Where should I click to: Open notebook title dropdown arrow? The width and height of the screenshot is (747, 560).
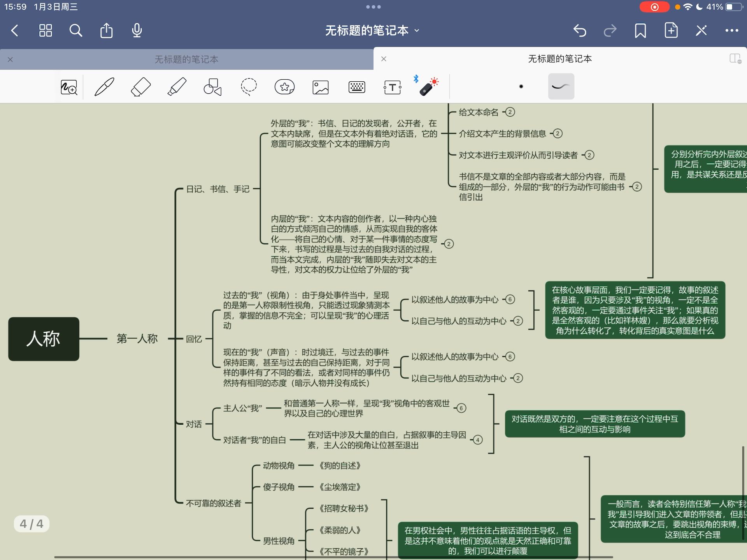[x=417, y=30]
